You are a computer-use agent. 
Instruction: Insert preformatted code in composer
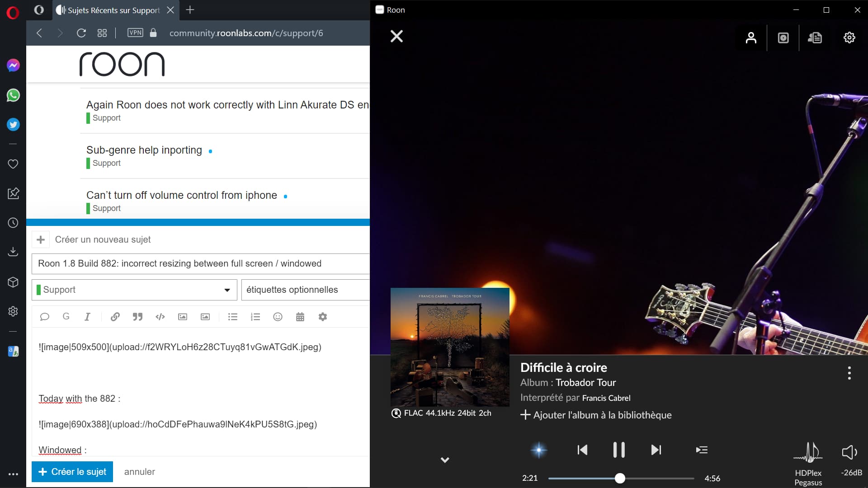tap(160, 317)
